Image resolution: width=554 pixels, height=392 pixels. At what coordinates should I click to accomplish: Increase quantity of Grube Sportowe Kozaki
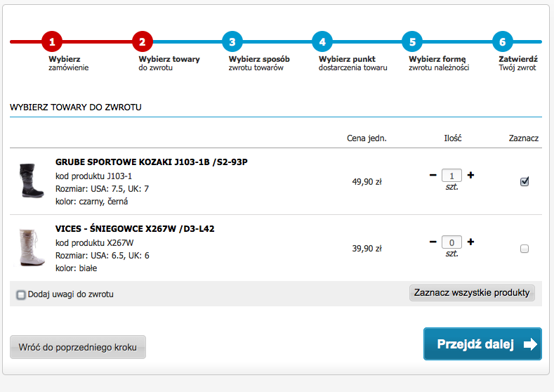(470, 175)
